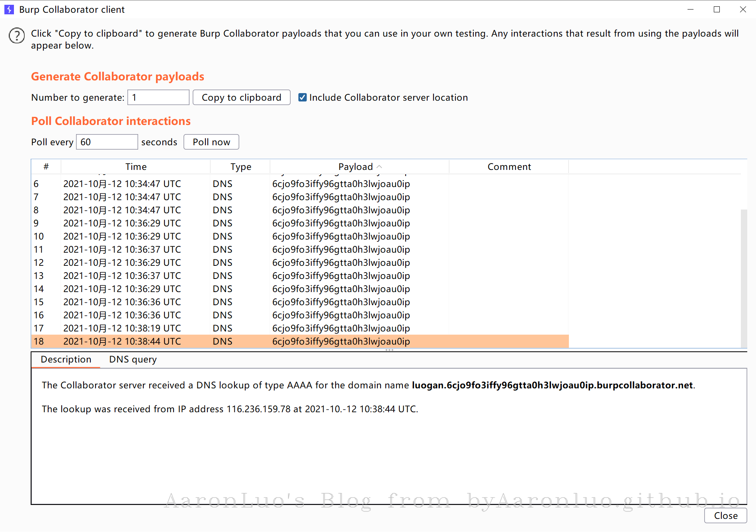Click the bold luogan domain name in description
The height and width of the screenshot is (532, 756).
tap(552, 385)
